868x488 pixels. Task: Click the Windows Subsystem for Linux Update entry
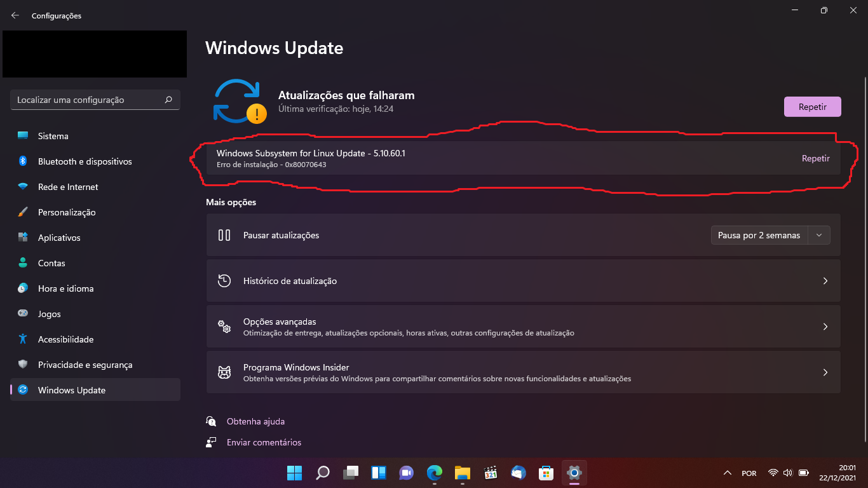[x=524, y=158]
